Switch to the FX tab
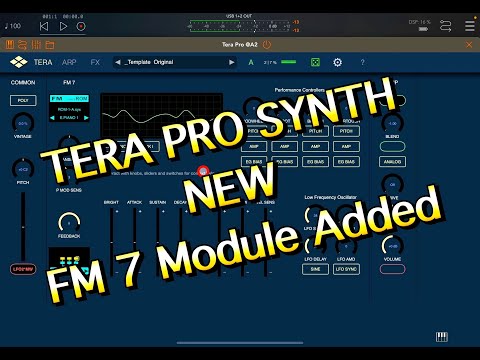Image resolution: width=480 pixels, height=360 pixels. [95, 62]
